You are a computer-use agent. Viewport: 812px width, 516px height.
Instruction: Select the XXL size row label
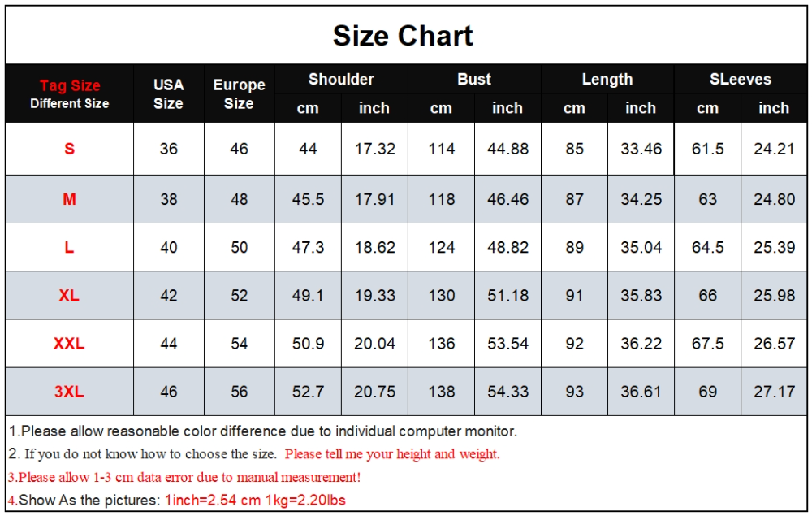click(x=69, y=344)
